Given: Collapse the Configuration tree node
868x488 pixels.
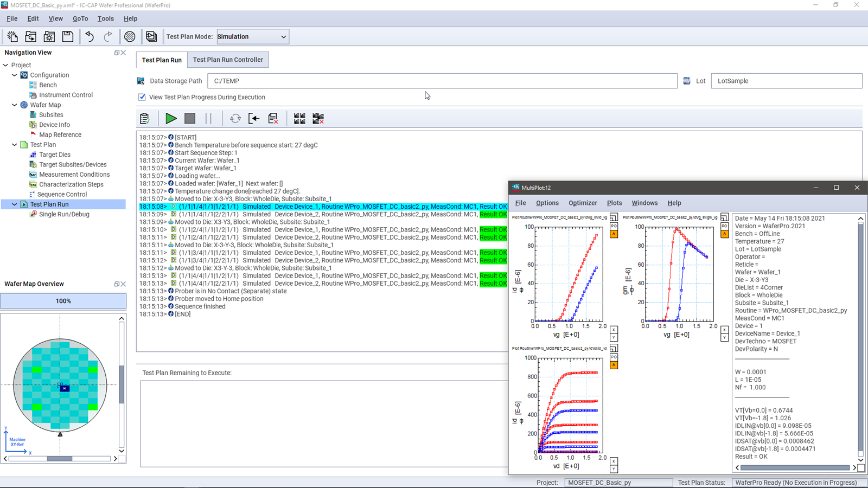Looking at the screenshot, I should coord(15,75).
